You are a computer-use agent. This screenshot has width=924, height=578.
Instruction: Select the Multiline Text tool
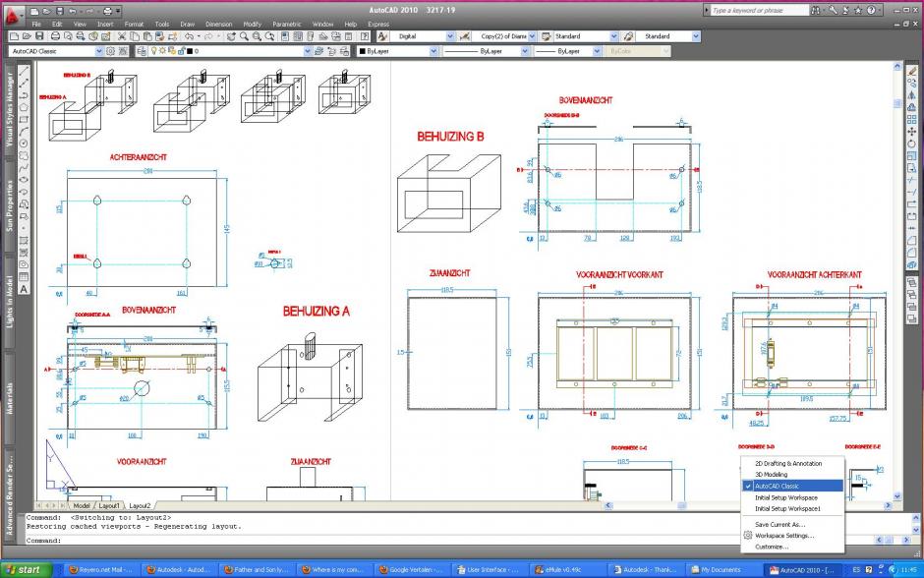click(24, 289)
